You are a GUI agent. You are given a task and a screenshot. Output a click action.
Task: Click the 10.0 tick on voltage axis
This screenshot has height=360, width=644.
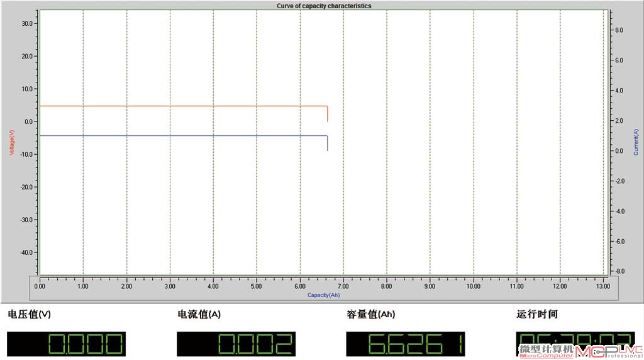click(27, 89)
